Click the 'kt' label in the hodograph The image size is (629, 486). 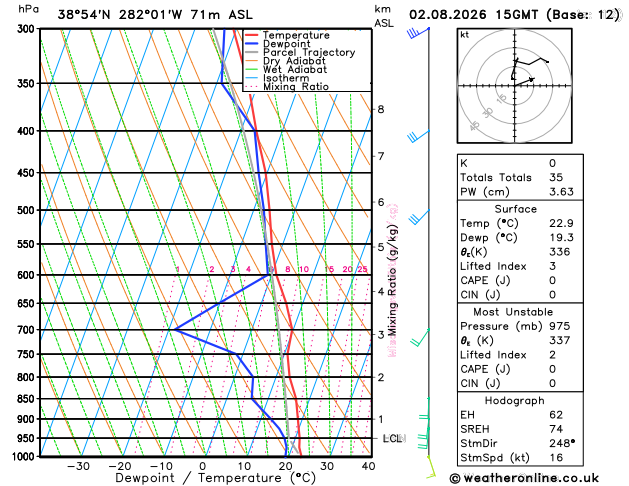coord(465,35)
